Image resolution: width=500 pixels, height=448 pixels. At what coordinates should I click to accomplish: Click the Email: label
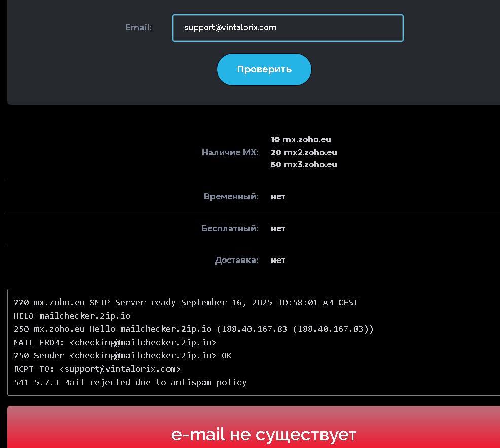(x=138, y=28)
